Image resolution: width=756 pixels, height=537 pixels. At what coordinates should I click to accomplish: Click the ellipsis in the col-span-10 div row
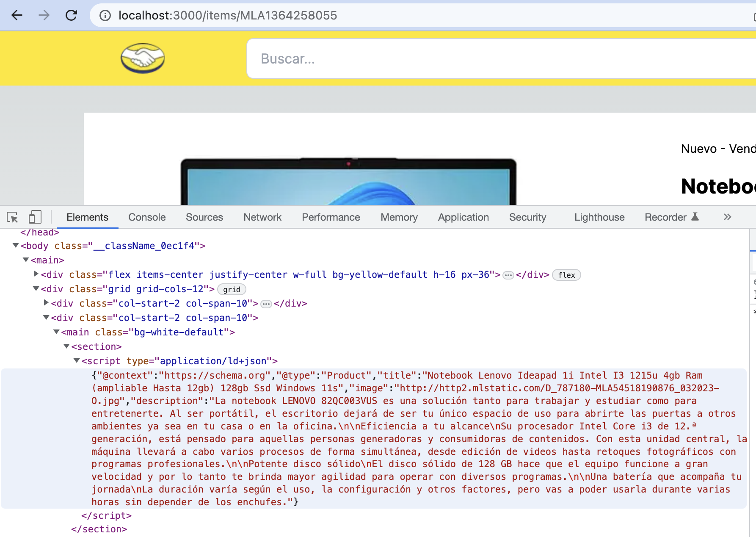[266, 304]
